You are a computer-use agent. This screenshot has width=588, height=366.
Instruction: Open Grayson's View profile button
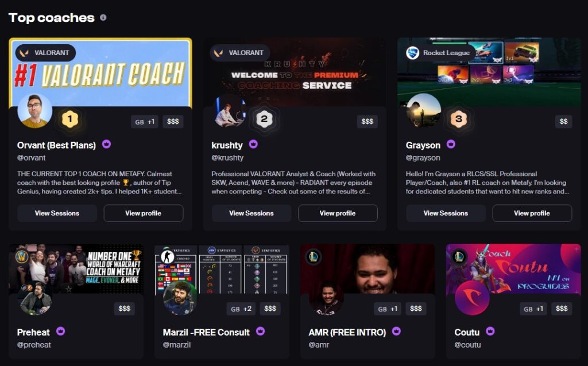532,213
